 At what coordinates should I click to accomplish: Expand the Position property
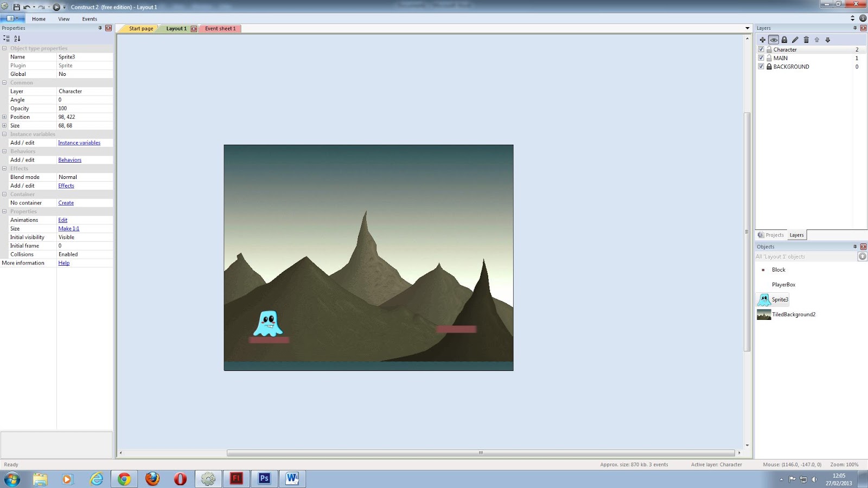point(4,117)
